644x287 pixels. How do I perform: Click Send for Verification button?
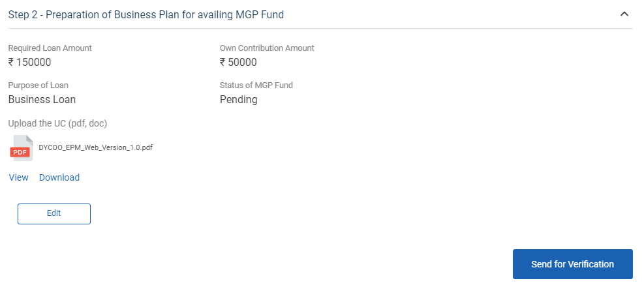coord(572,264)
